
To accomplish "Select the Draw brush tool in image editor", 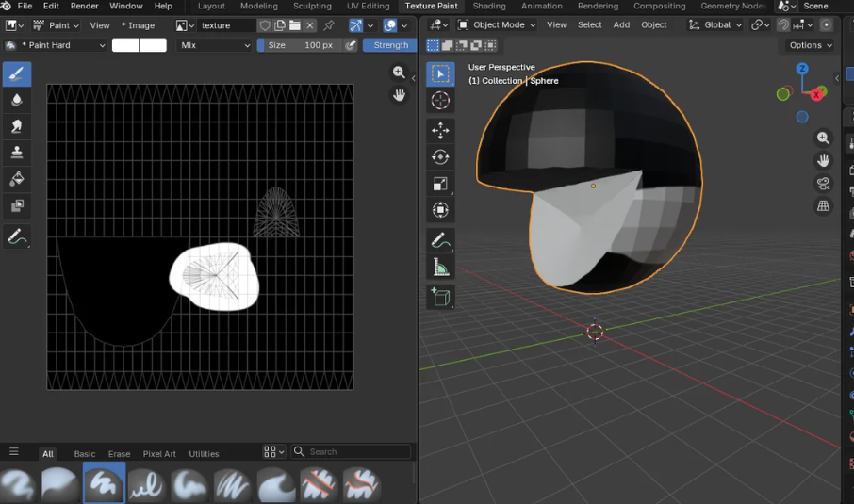I will pyautogui.click(x=17, y=73).
